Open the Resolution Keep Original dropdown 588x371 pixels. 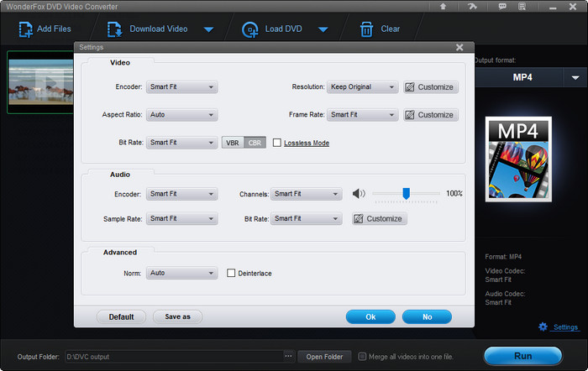[x=363, y=86]
